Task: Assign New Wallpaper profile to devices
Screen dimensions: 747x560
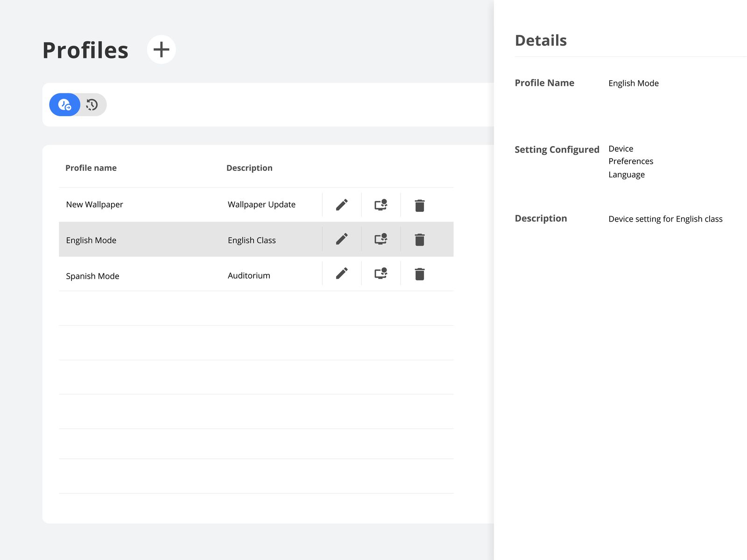Action: click(381, 205)
